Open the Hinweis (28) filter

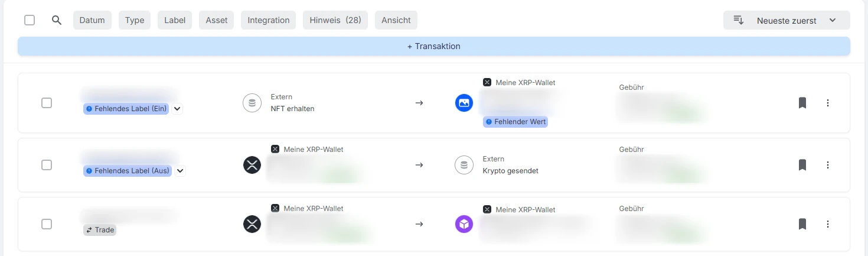point(335,20)
